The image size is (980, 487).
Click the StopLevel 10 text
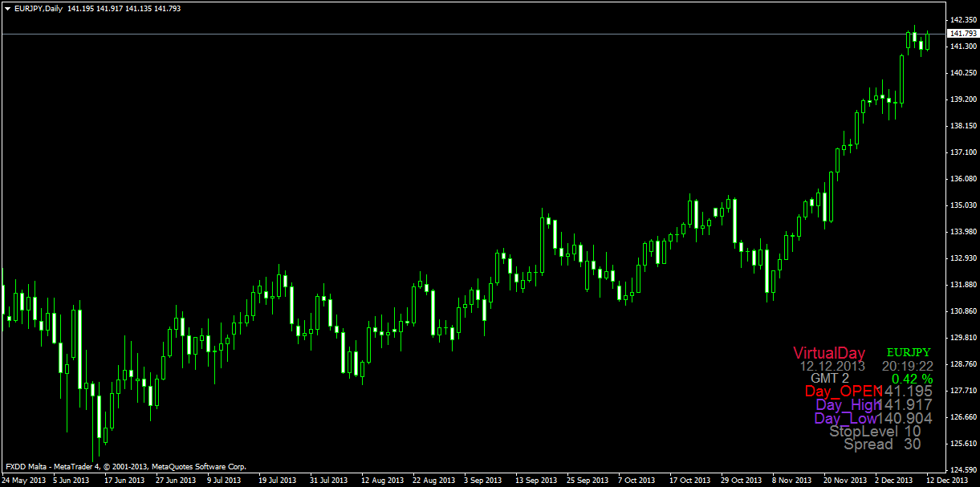click(x=875, y=431)
